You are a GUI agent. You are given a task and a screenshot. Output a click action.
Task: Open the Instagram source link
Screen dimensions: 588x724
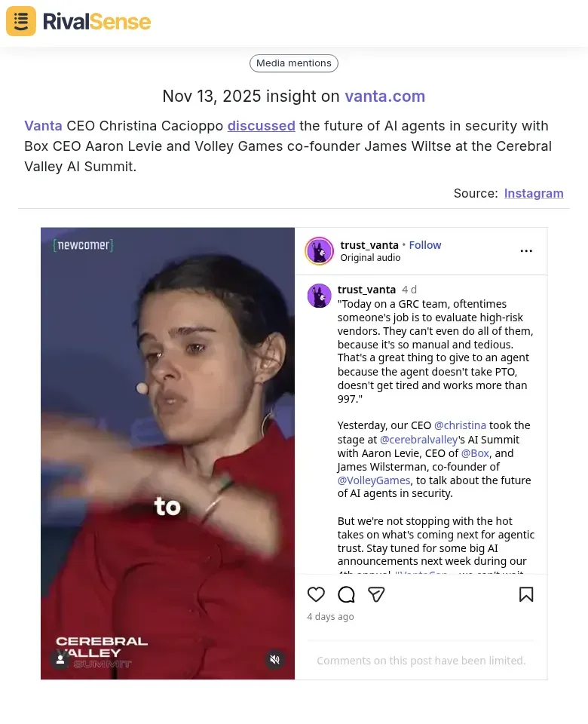coord(534,193)
